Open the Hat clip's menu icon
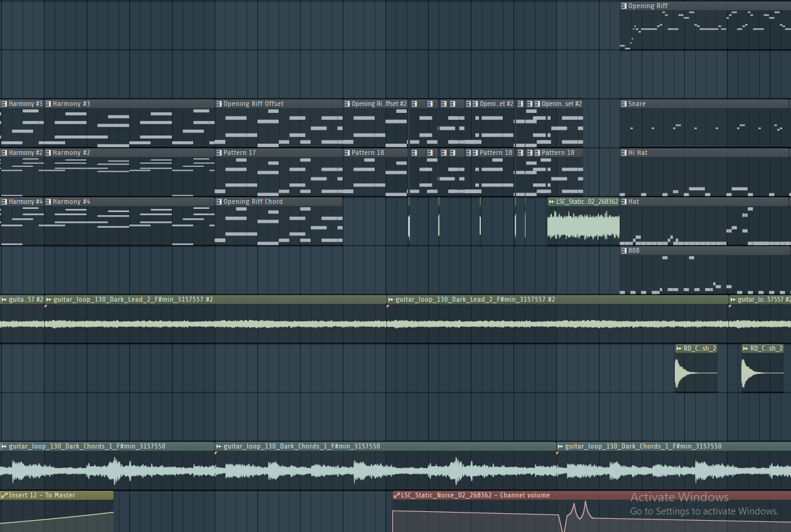 (624, 202)
